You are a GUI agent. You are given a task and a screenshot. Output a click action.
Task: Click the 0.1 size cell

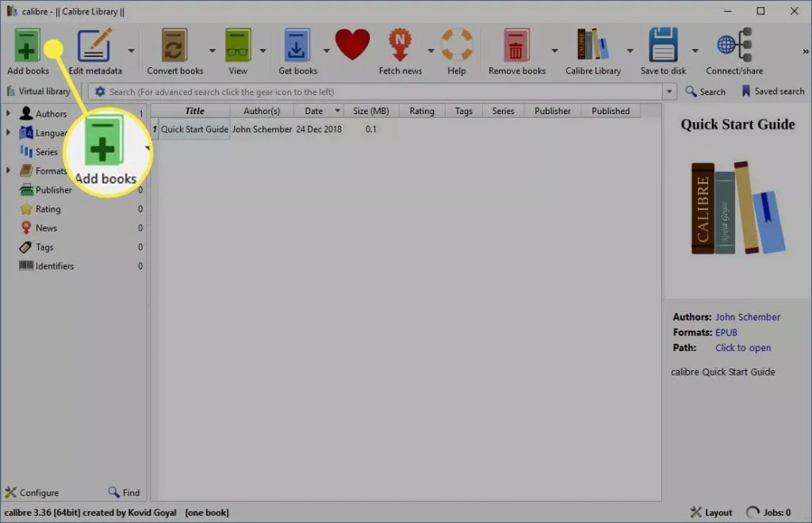(x=371, y=129)
